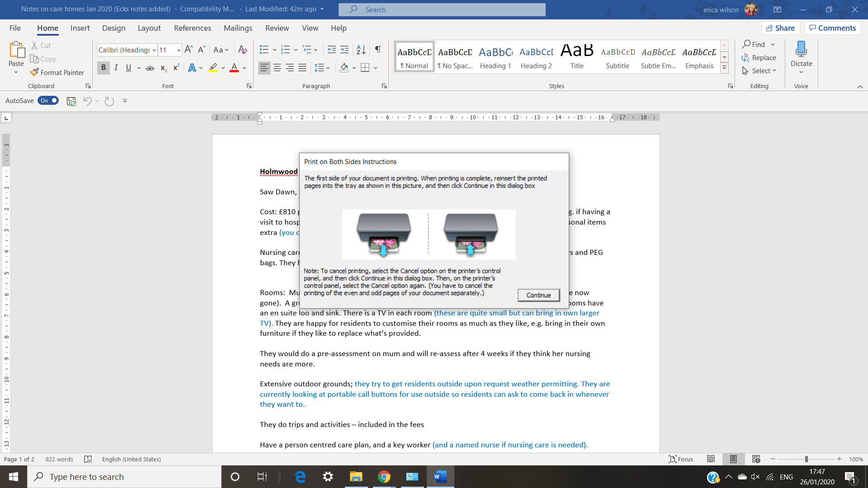Click the Clear All Formatting icon
Viewport: 868px width, 488px height.
tap(243, 50)
